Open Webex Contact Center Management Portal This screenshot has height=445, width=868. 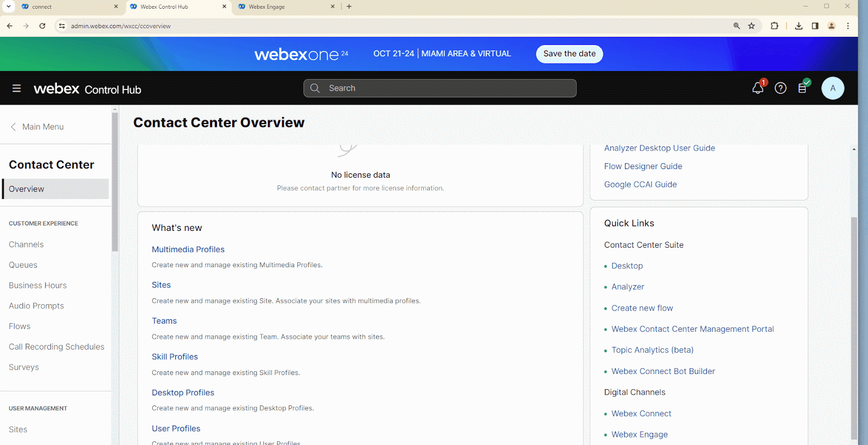(x=693, y=329)
